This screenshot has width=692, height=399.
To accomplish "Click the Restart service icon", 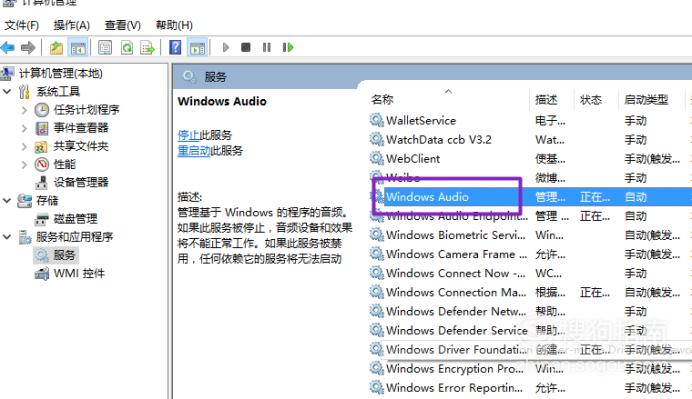I will (288, 47).
